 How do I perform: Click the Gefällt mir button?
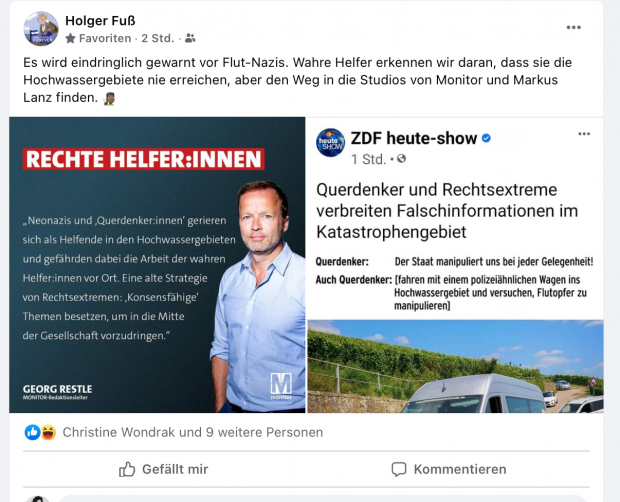(x=164, y=469)
